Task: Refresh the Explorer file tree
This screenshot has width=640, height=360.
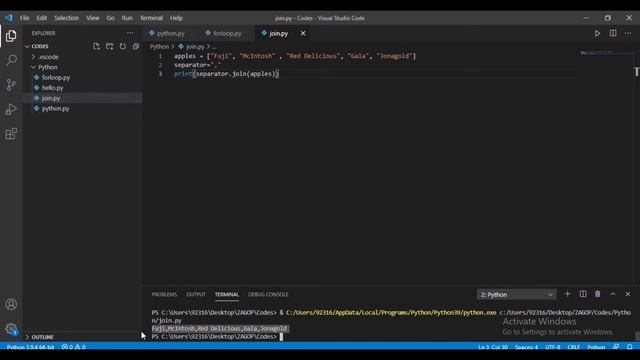Action: click(x=123, y=46)
